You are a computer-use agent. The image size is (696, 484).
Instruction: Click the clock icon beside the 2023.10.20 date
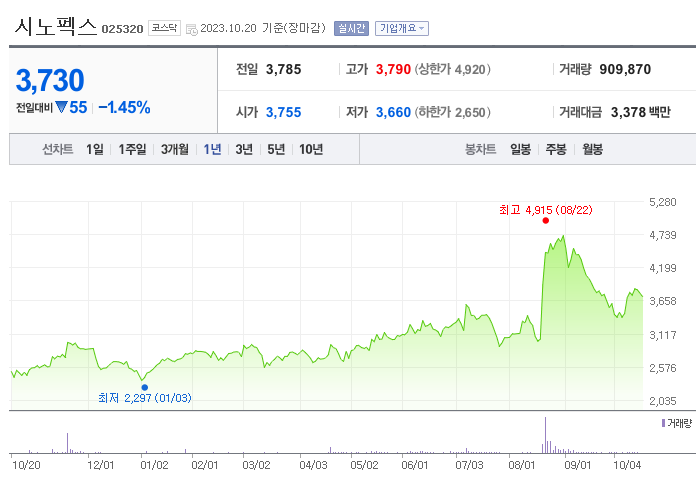tap(192, 30)
